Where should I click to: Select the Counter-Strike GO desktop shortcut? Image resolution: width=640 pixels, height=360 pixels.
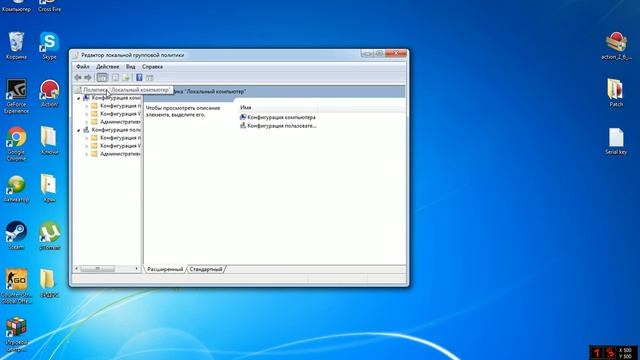16,286
